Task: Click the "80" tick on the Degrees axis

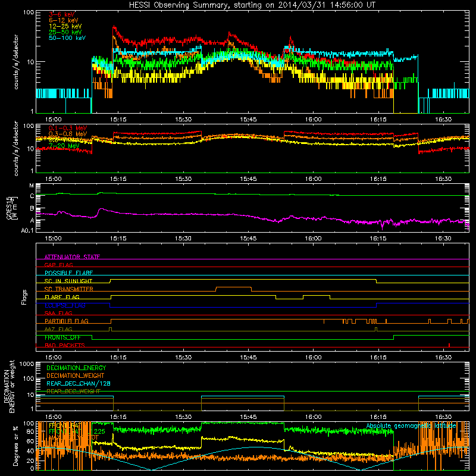Action: coord(30,431)
